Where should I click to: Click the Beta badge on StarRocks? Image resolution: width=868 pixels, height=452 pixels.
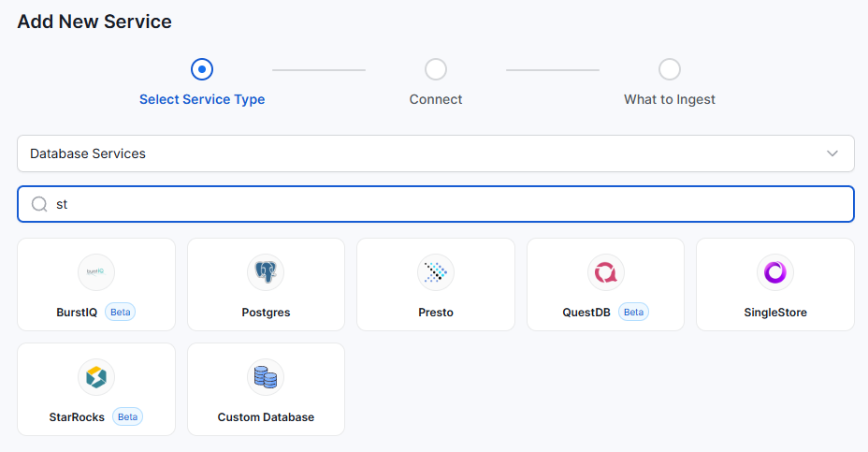[127, 416]
